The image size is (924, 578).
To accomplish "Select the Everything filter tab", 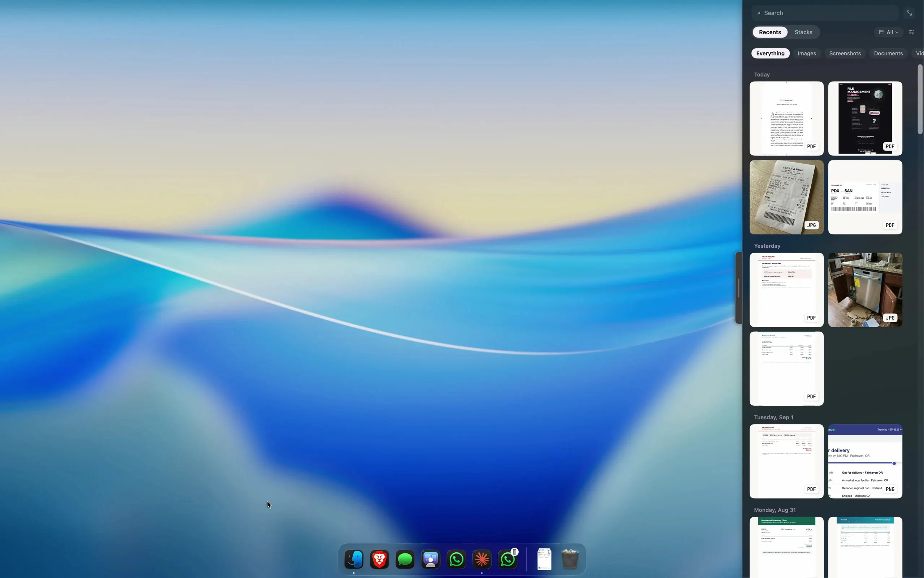I will pyautogui.click(x=770, y=53).
